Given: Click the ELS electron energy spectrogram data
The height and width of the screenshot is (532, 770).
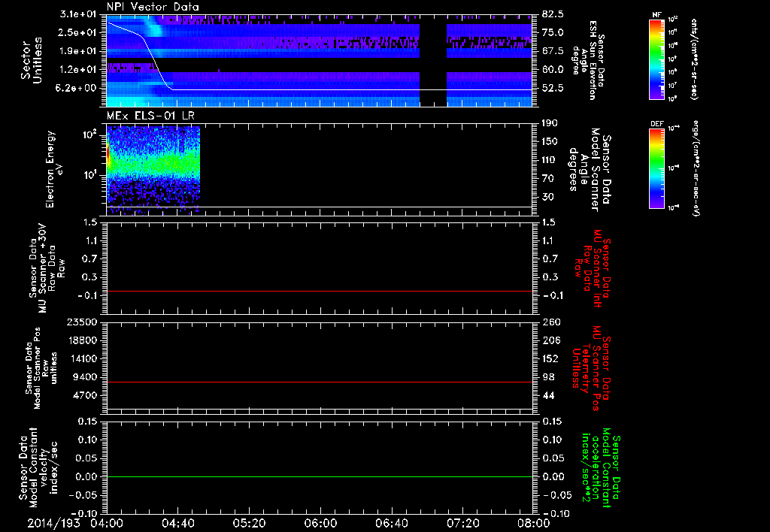Looking at the screenshot, I should (x=153, y=170).
